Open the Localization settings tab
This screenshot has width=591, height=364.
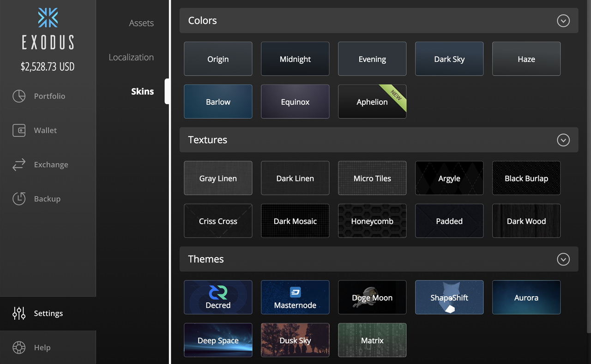point(131,57)
